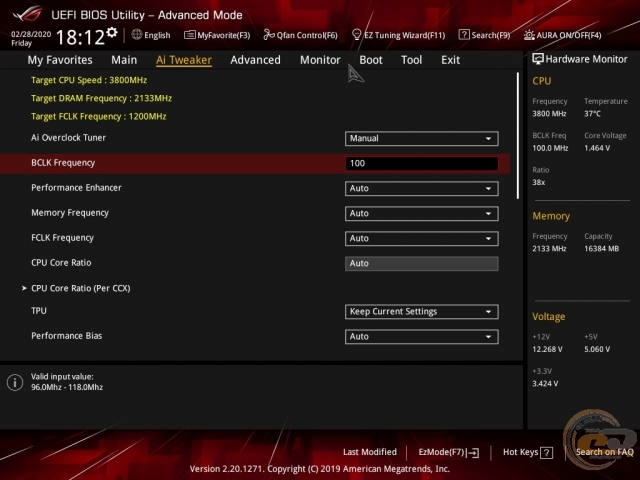The image size is (640, 480).
Task: Change language via English label
Action: click(157, 35)
